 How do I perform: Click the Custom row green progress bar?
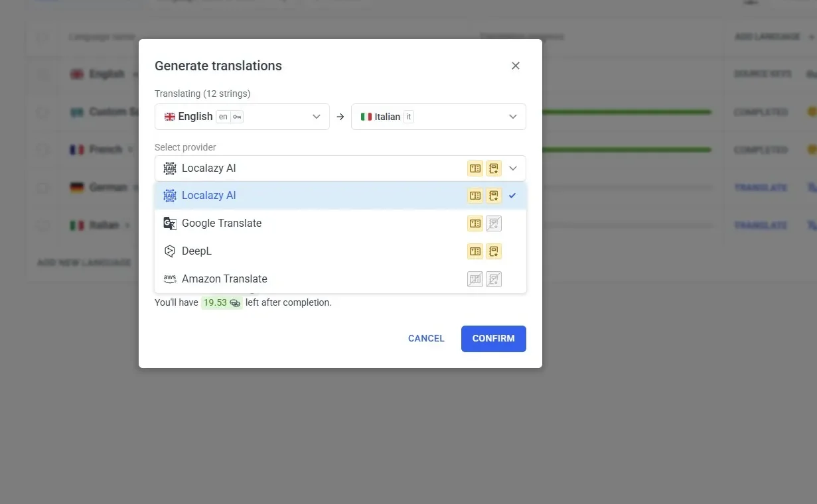(627, 112)
